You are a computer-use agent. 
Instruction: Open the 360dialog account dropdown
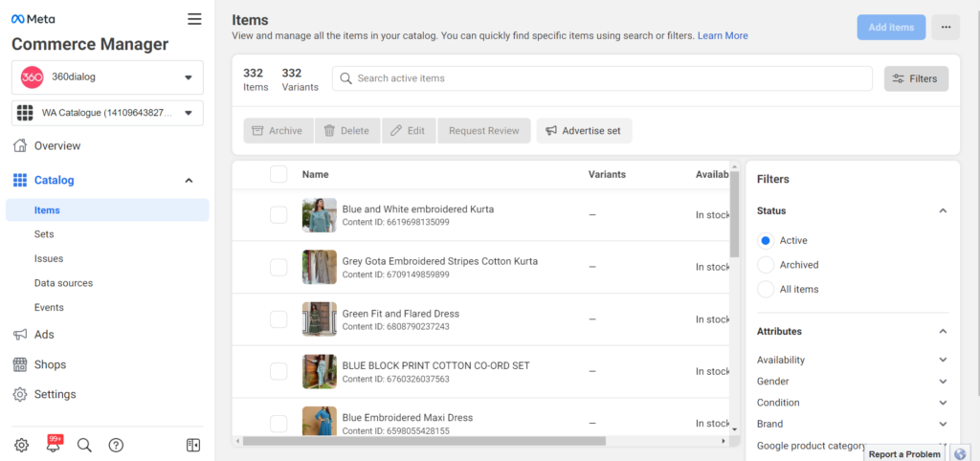(107, 77)
